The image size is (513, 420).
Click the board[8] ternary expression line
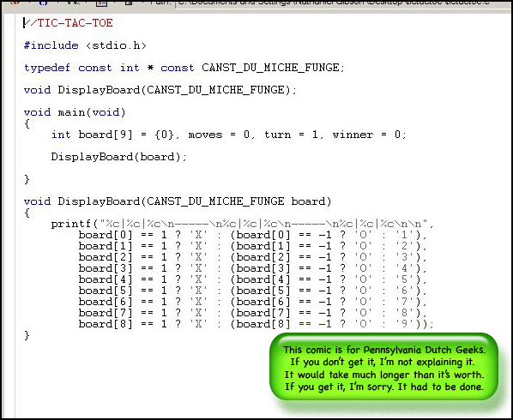[256, 324]
